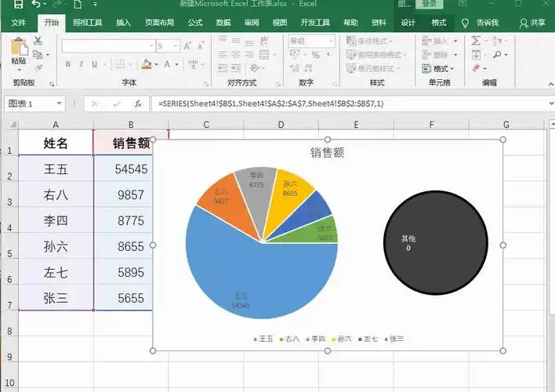Open the Conditional Formatting (条件格式) dropdown
Image resolution: width=555 pixels, height=392 pixels.
[369, 41]
